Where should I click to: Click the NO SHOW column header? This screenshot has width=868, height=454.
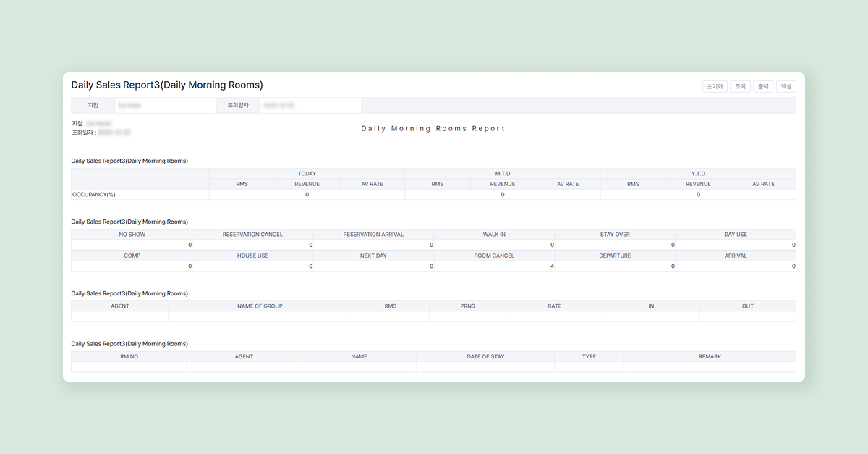point(132,235)
